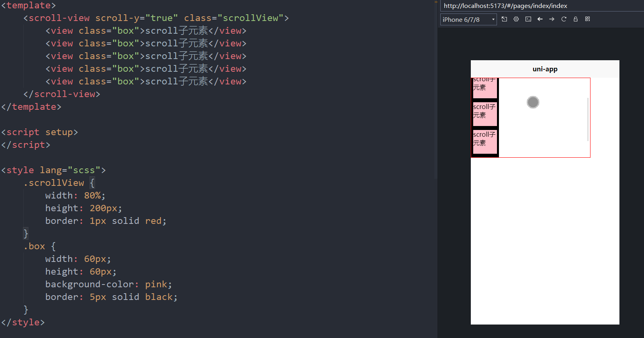Click the '<script setup>' tag line

(x=40, y=132)
